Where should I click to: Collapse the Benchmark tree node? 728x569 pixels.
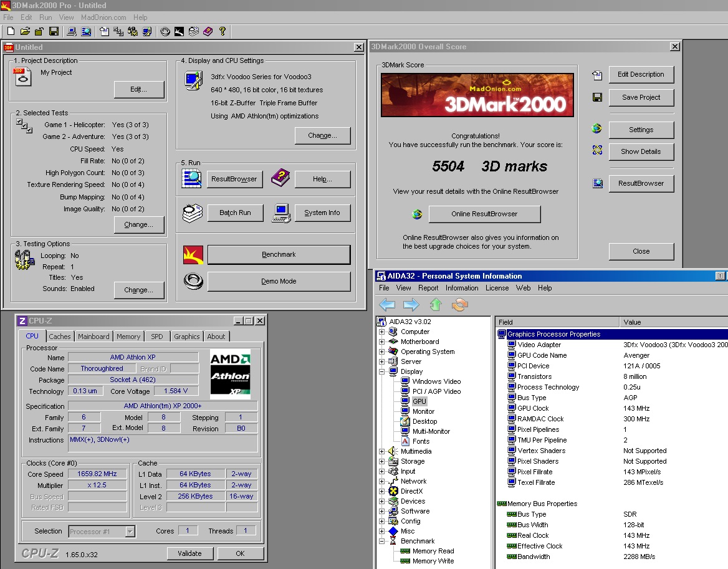click(381, 541)
